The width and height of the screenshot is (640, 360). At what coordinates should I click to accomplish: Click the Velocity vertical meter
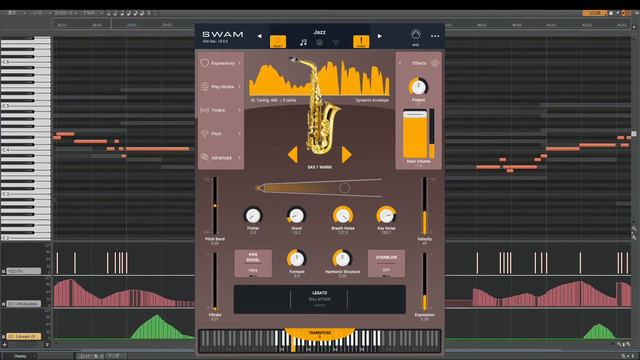(x=424, y=206)
